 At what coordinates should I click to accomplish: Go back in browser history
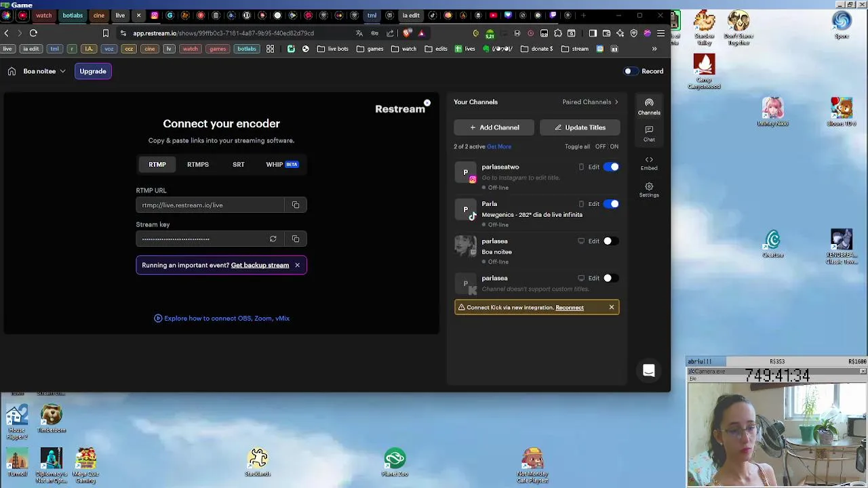(x=6, y=33)
